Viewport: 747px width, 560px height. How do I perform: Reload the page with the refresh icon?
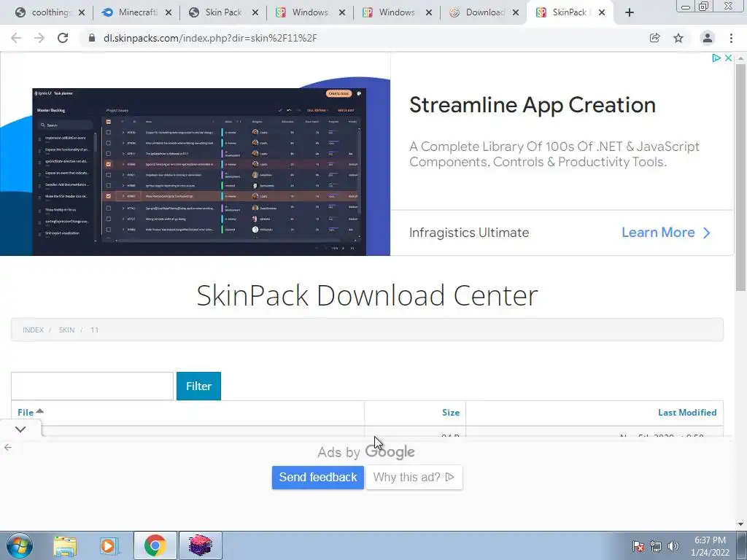tap(63, 38)
